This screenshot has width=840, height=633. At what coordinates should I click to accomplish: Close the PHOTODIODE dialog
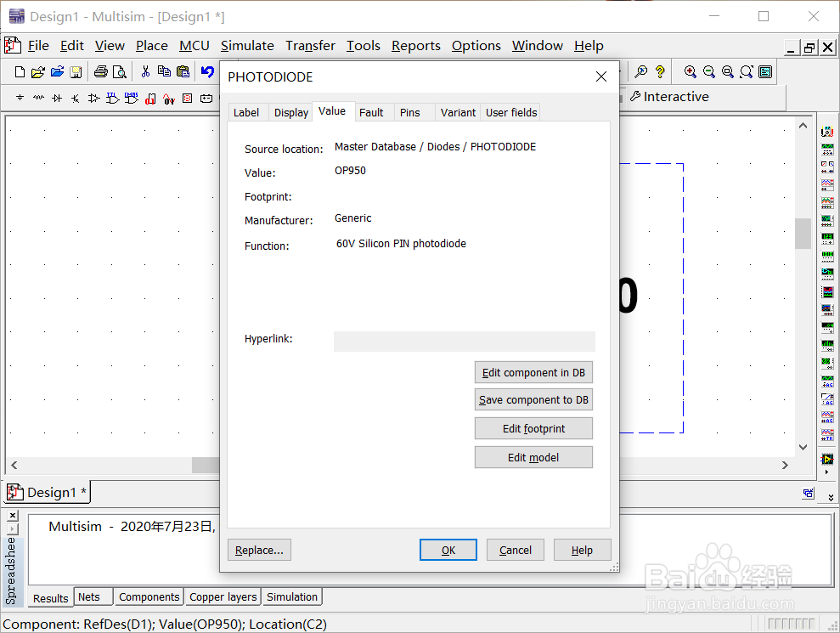click(601, 76)
